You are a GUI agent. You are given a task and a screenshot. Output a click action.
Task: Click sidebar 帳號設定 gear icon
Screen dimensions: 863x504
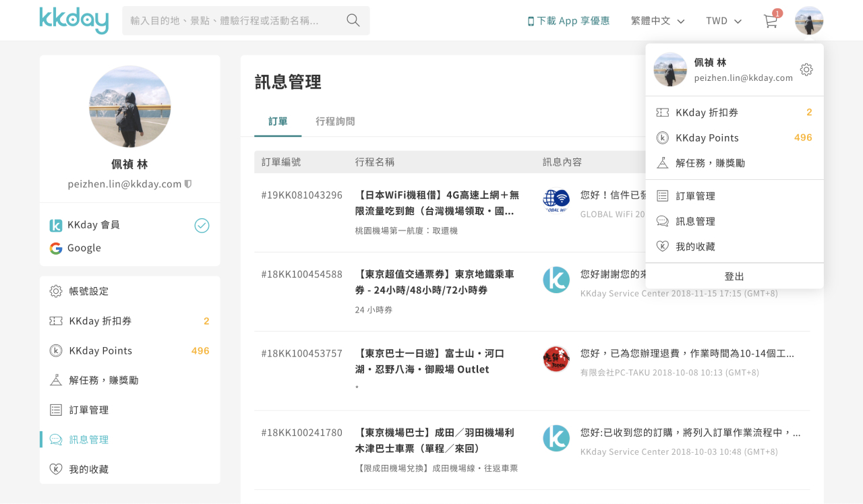[x=56, y=291]
